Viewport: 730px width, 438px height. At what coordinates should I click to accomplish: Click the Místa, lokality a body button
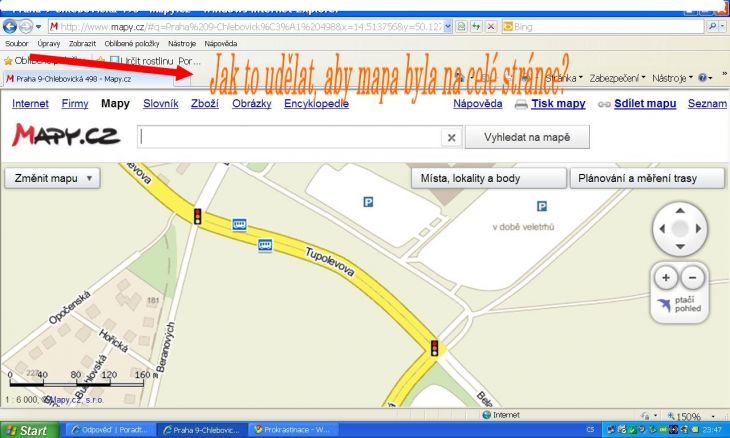click(489, 178)
